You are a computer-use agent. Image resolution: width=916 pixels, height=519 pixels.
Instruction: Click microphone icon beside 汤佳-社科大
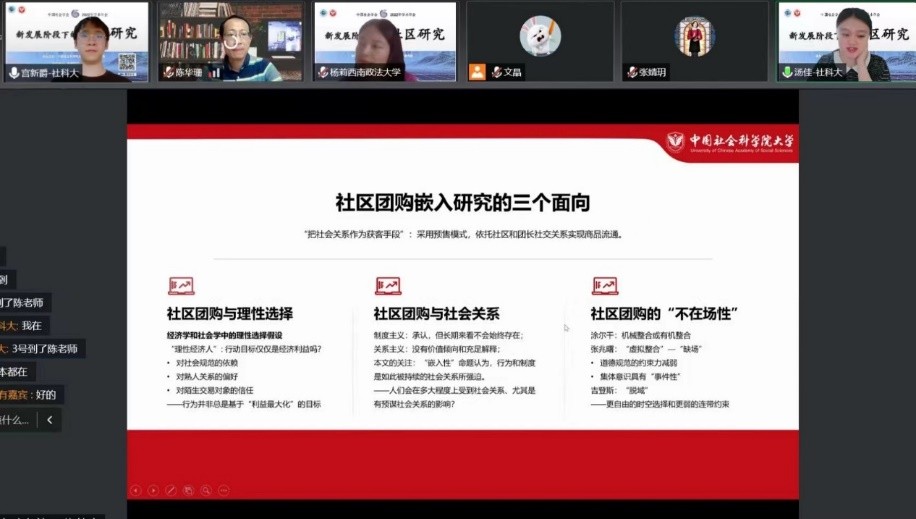786,73
